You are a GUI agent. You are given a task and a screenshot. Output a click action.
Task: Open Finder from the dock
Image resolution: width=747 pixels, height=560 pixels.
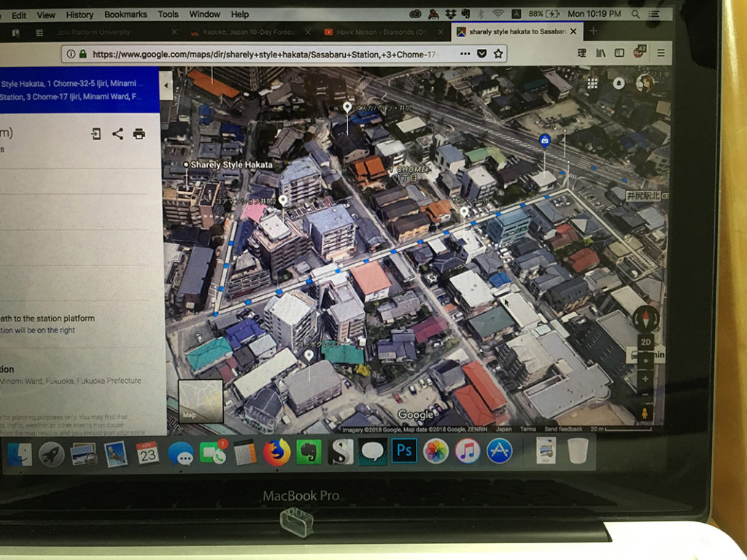pyautogui.click(x=20, y=454)
